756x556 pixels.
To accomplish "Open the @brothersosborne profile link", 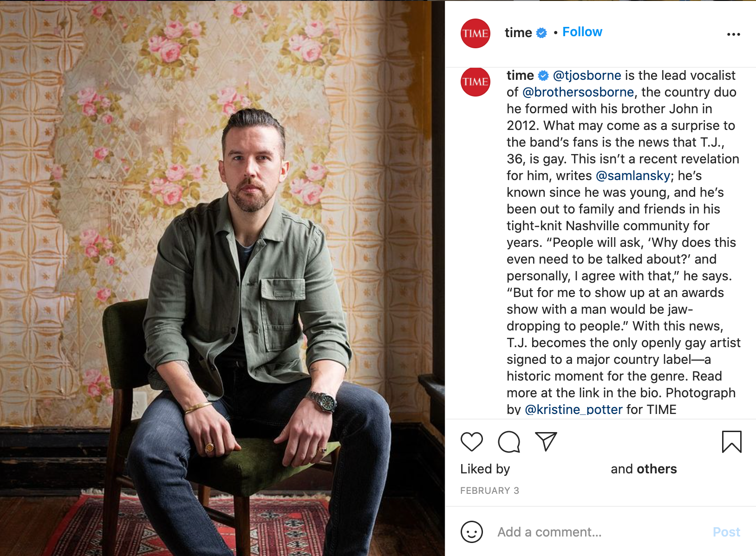I will point(578,92).
